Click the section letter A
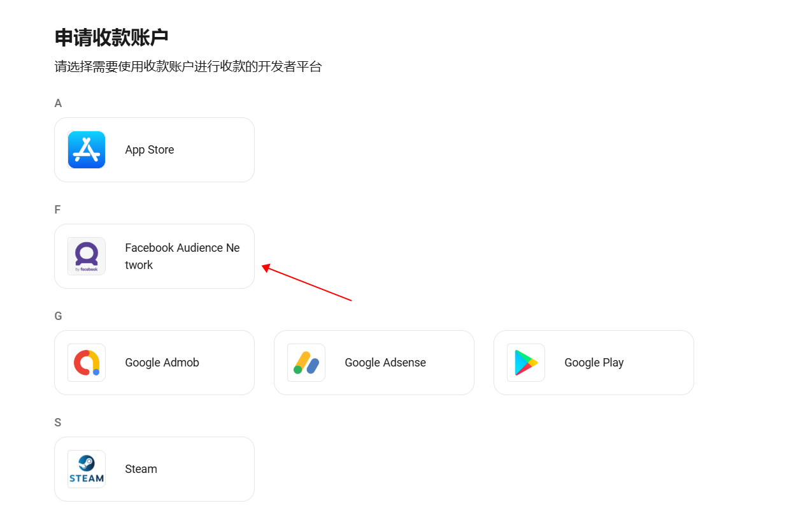812x522 pixels. [58, 103]
